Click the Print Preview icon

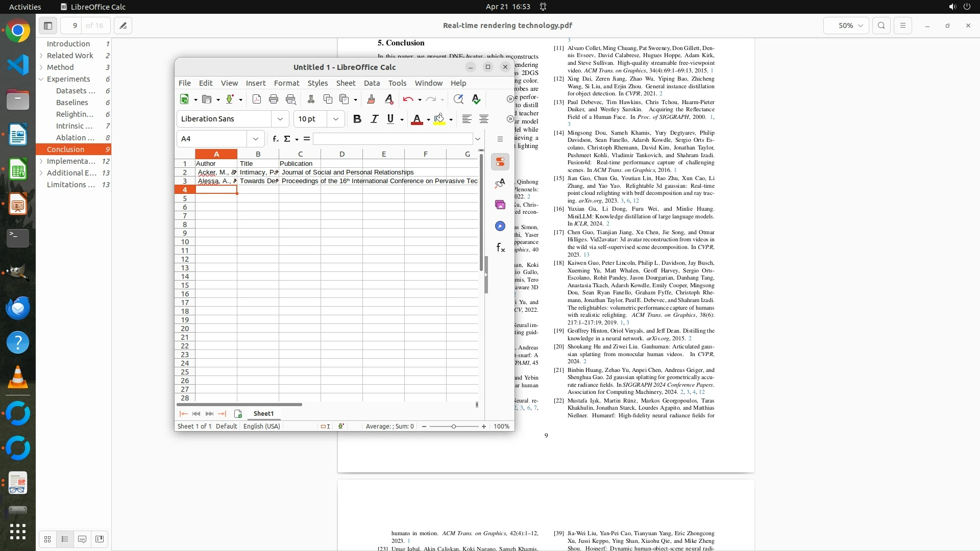point(291,99)
